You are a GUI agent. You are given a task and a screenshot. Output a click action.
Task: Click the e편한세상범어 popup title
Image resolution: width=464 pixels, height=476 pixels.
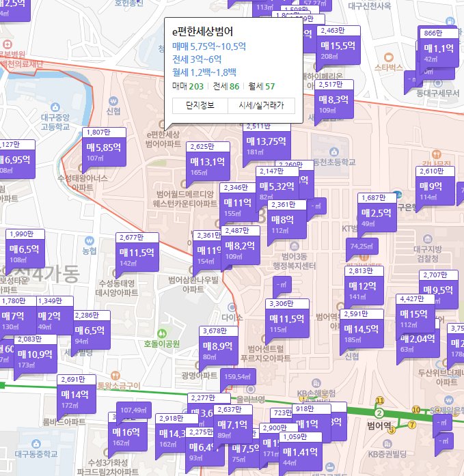(202, 31)
